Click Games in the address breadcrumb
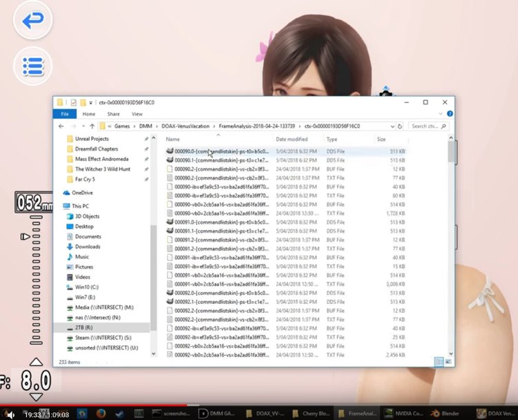Image resolution: width=518 pixels, height=420 pixels. (x=122, y=126)
